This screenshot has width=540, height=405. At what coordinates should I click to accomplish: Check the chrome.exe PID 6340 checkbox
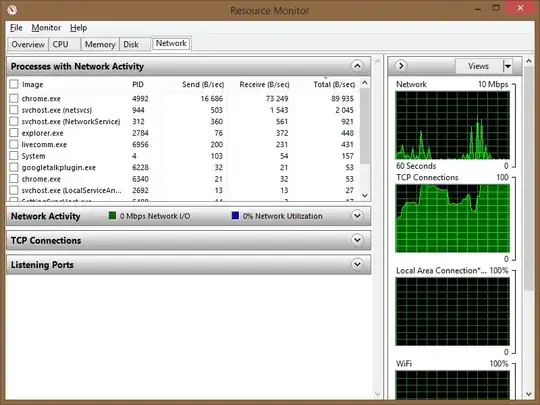click(x=14, y=179)
